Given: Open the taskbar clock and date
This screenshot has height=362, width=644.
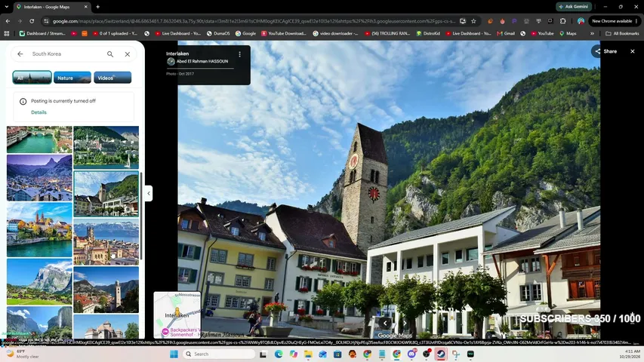Looking at the screenshot, I should point(631,354).
